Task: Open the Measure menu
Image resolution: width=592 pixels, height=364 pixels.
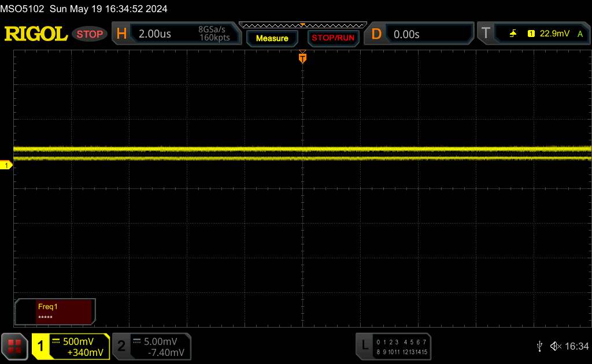Action: [x=272, y=38]
